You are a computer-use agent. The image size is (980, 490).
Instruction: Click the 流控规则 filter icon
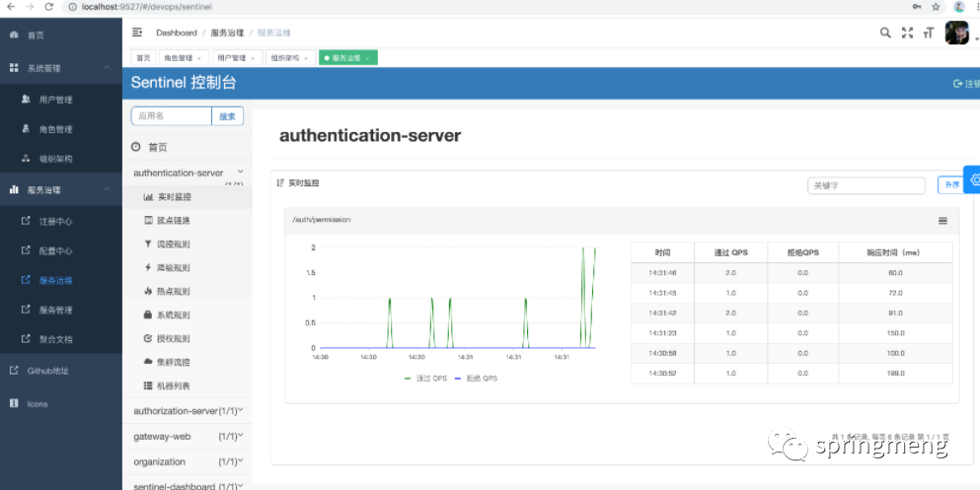(148, 245)
